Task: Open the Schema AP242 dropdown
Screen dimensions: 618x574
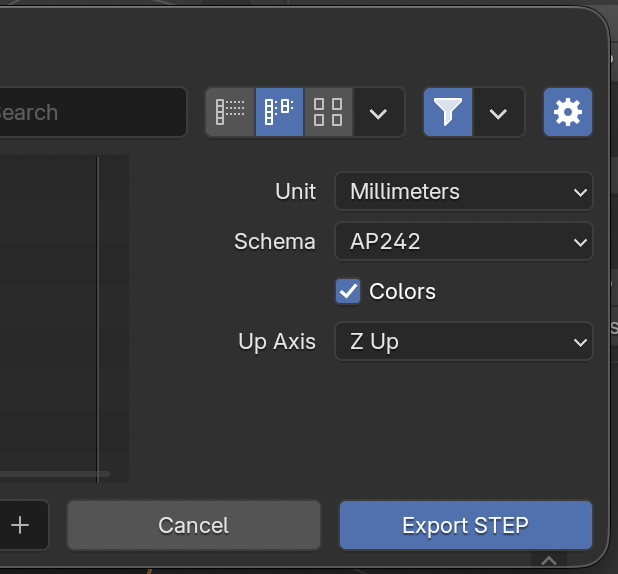Action: click(x=464, y=241)
